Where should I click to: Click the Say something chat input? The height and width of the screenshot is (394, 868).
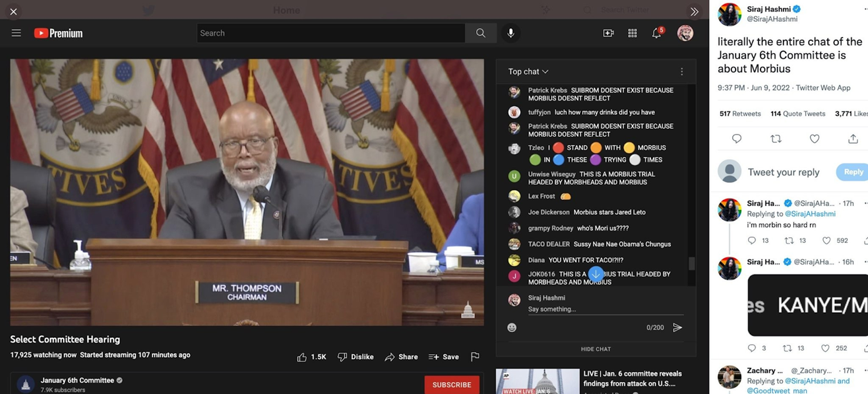[x=605, y=309]
